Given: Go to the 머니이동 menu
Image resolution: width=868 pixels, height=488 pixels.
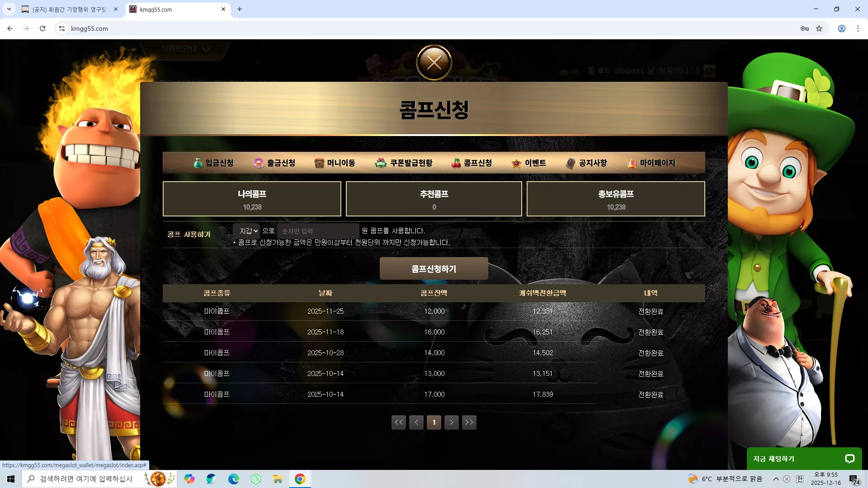Looking at the screenshot, I should tap(335, 163).
